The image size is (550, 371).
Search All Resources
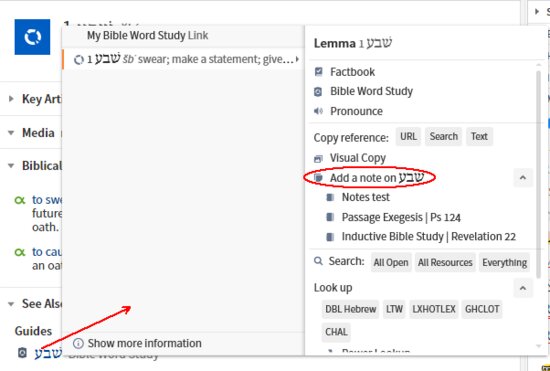click(445, 262)
